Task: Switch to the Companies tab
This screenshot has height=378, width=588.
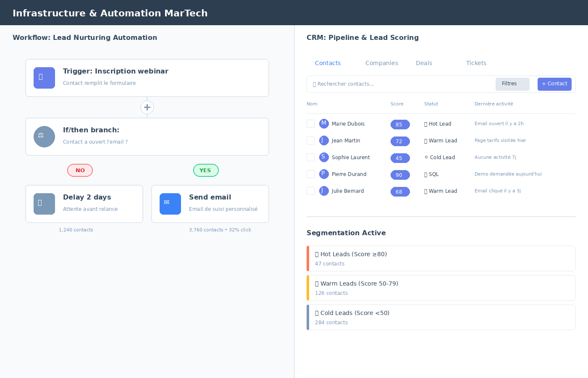Action: click(381, 63)
